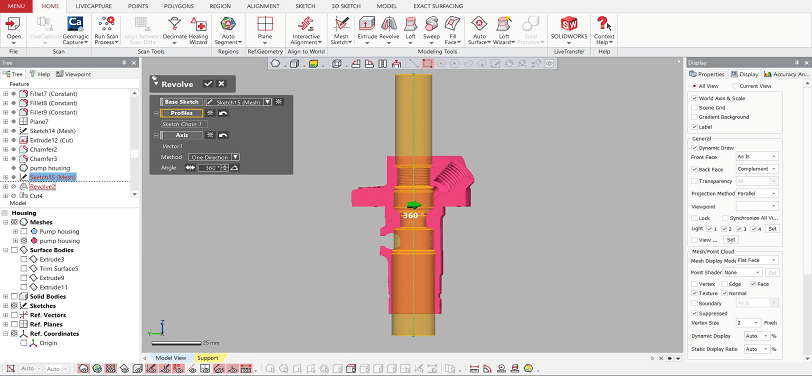Open the Auto Surface tool

point(479,30)
